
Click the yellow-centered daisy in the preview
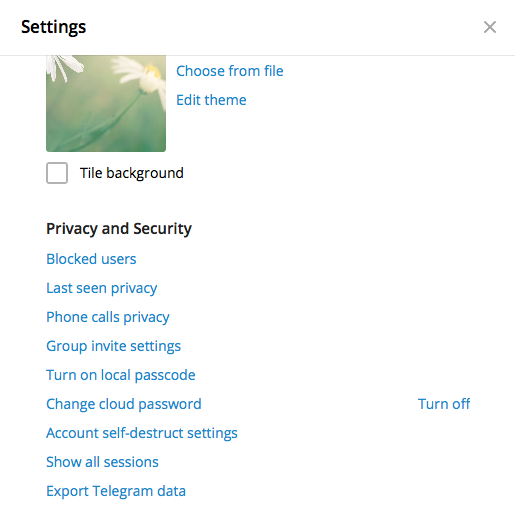[x=147, y=77]
